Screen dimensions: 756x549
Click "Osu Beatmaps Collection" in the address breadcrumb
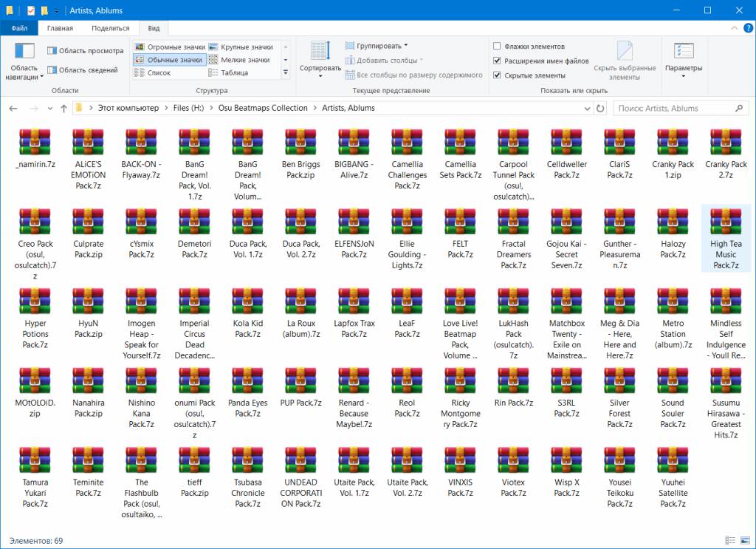(263, 108)
